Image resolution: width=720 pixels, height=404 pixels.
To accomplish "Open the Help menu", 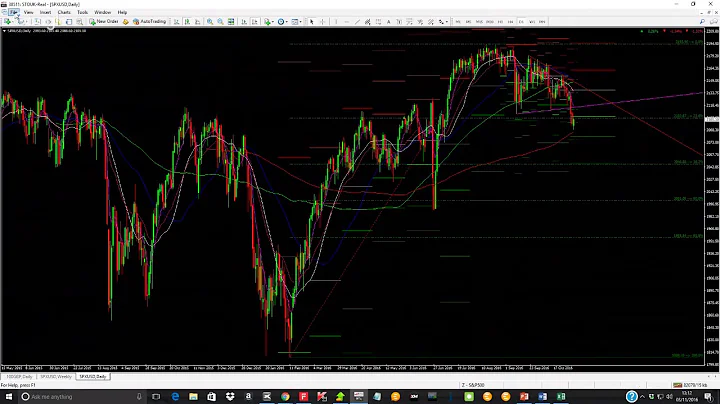I will pyautogui.click(x=122, y=12).
